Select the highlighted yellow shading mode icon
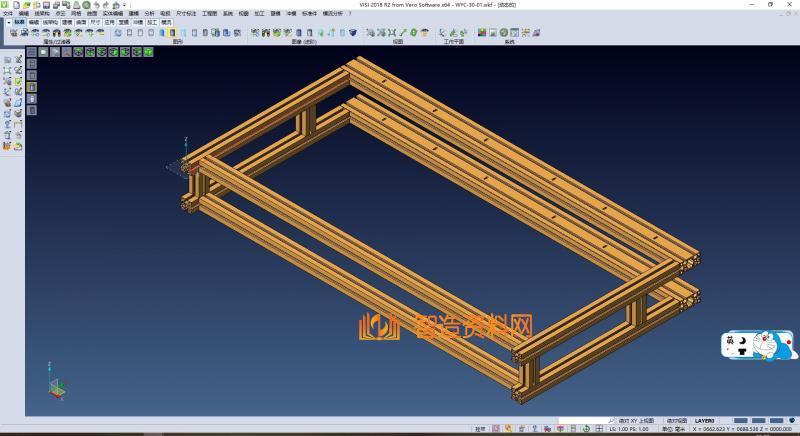Image resolution: width=800 pixels, height=436 pixels. 172,32
